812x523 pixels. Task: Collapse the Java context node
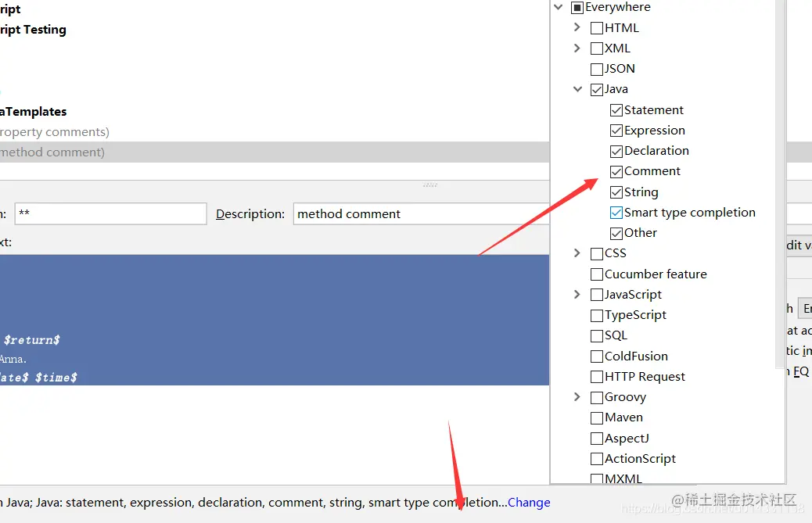[x=577, y=89]
